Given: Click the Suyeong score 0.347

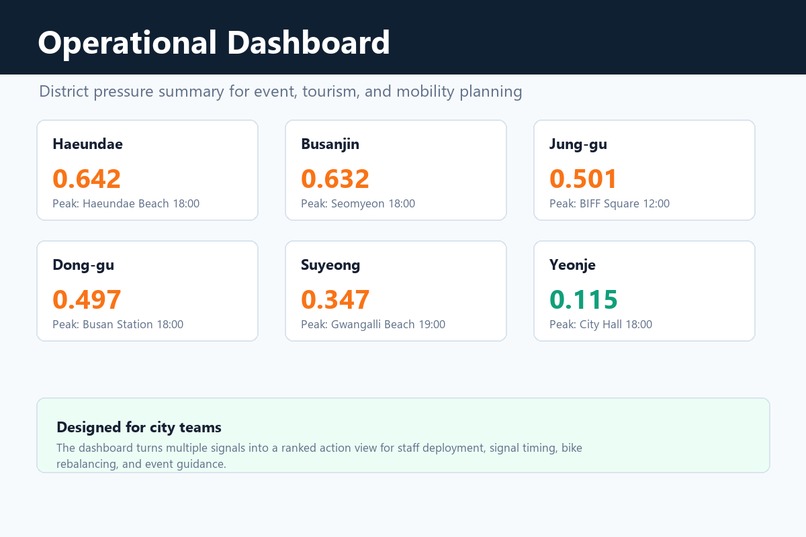Looking at the screenshot, I should click(335, 300).
